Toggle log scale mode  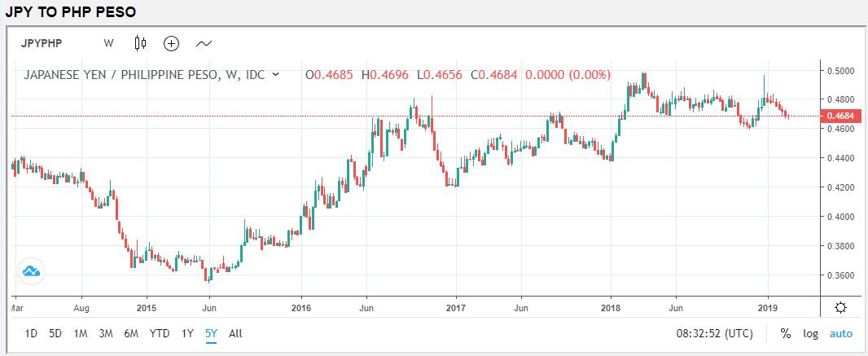(810, 333)
